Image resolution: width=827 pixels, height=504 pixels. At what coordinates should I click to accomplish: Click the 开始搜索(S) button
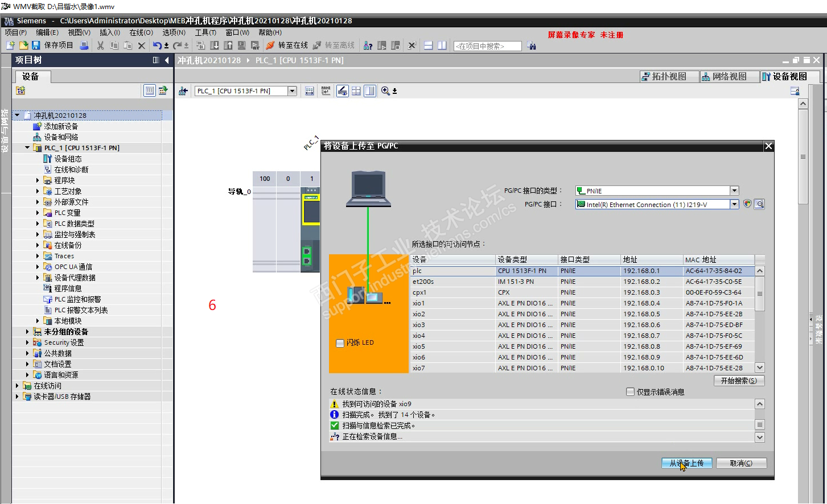click(739, 381)
